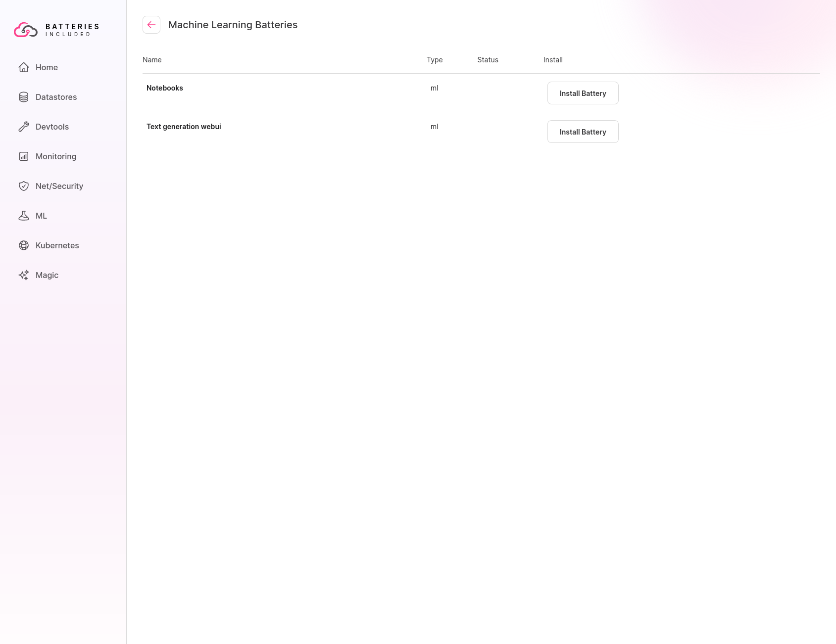Click the Type column header
Viewport: 836px width, 644px height.
point(435,60)
